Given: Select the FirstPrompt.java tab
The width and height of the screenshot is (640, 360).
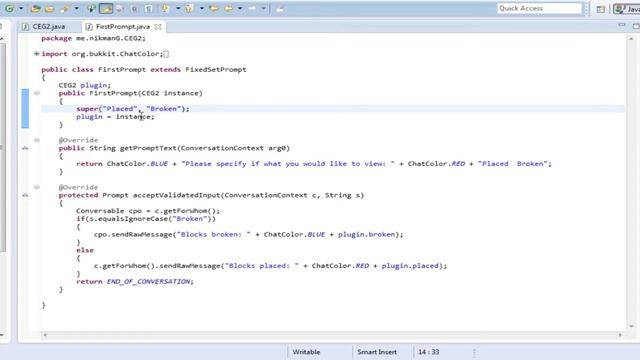Looking at the screenshot, I should [123, 27].
